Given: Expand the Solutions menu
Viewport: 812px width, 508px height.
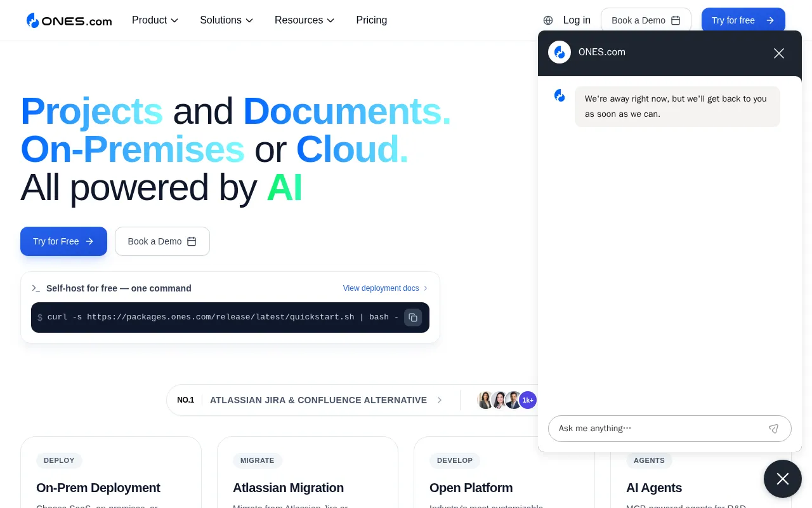Looking at the screenshot, I should click(226, 20).
